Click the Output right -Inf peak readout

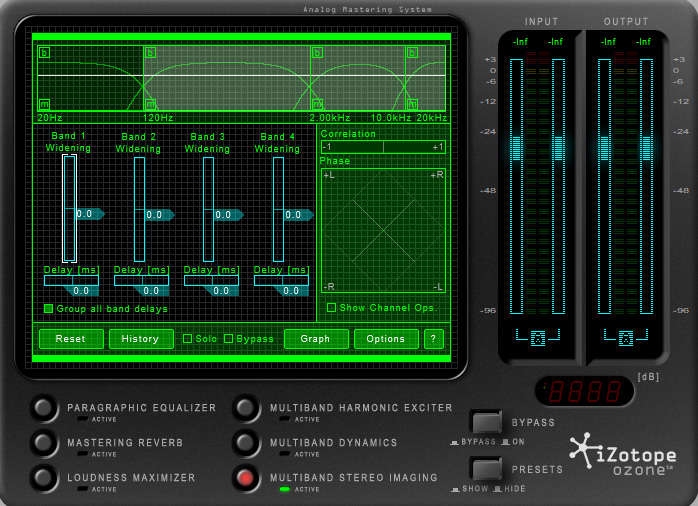(643, 42)
